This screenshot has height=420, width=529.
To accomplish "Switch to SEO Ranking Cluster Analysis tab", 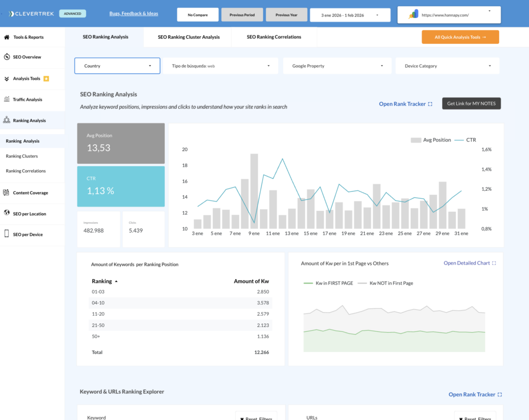I will (189, 37).
